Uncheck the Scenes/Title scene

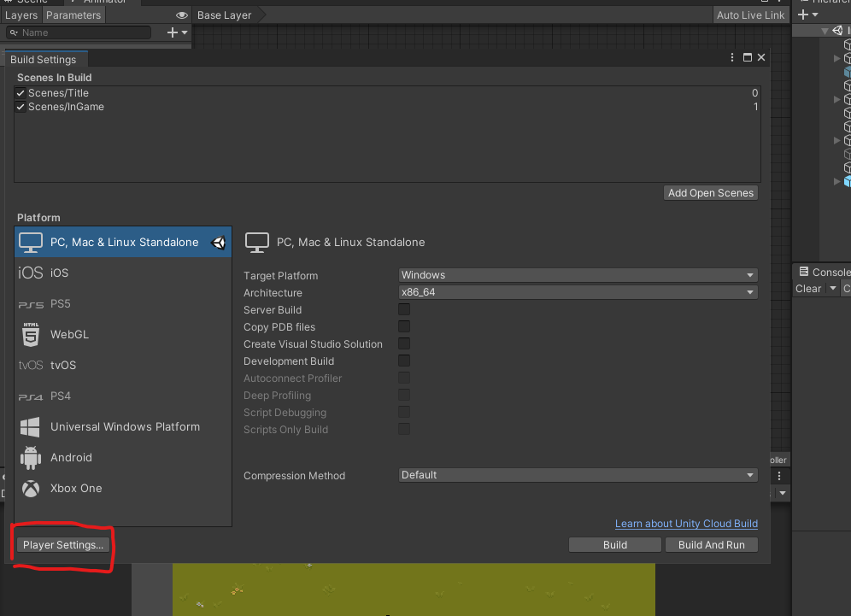tap(21, 93)
